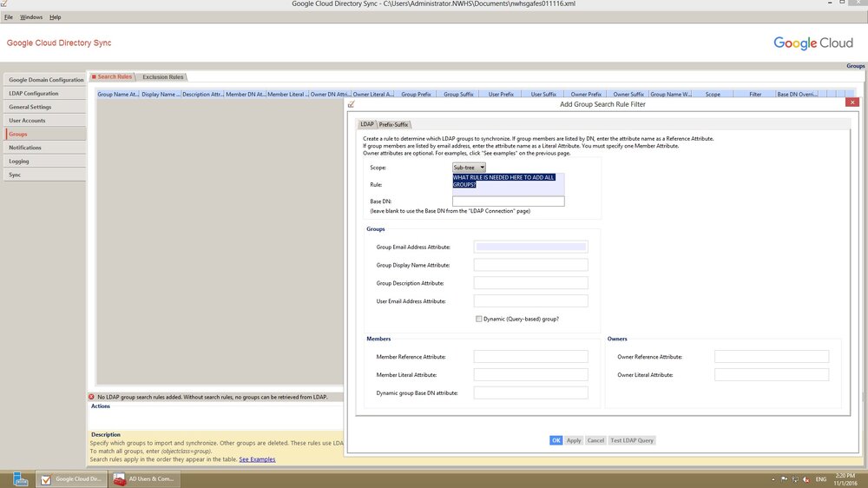Focus User Email Address Attribute field

(530, 301)
